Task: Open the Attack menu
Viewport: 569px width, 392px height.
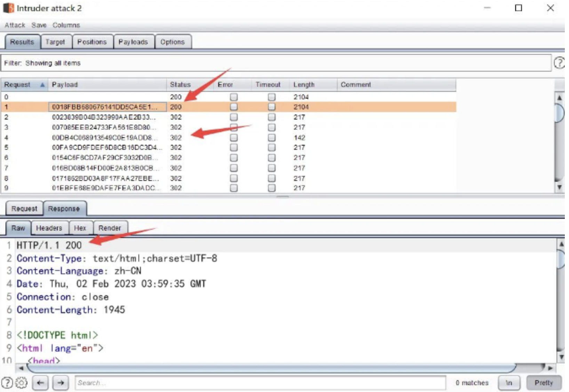Action: point(15,25)
